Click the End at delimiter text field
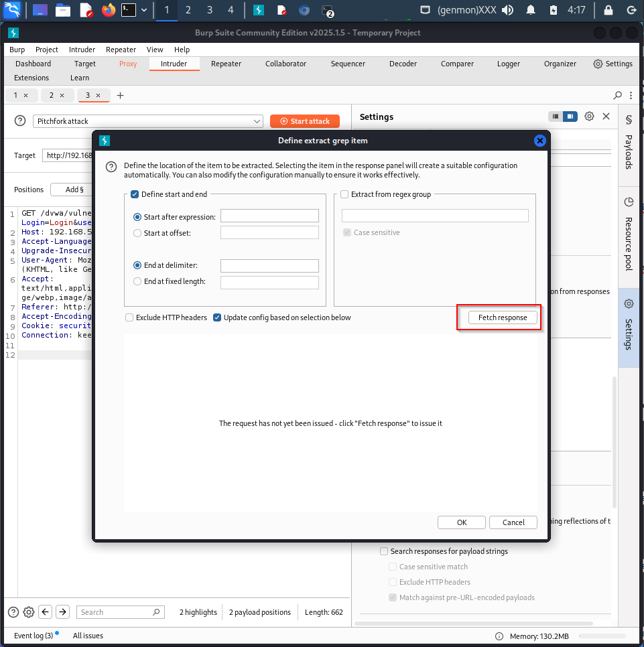Screen dimensions: 644x647 pos(269,266)
